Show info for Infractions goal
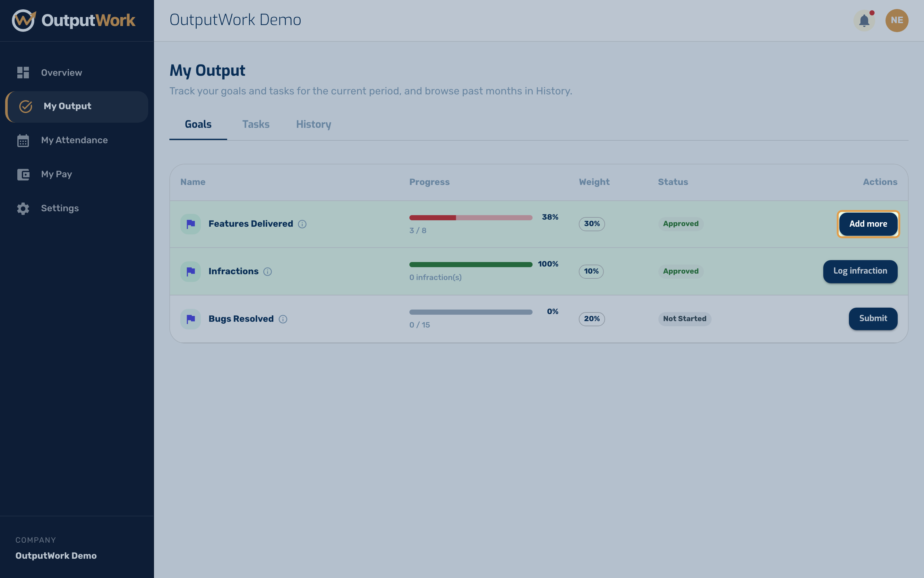The width and height of the screenshot is (924, 578). point(268,271)
